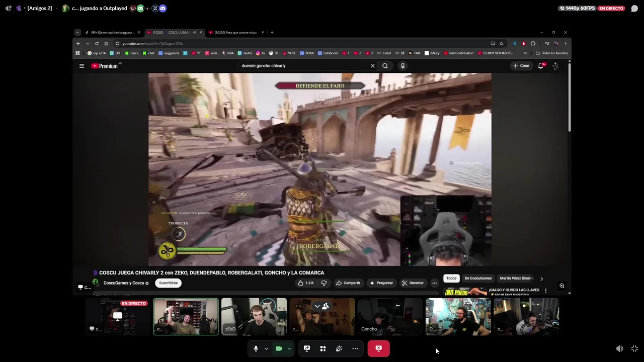644x362 pixels.
Task: Mute the microphone in call controls
Action: [256, 348]
